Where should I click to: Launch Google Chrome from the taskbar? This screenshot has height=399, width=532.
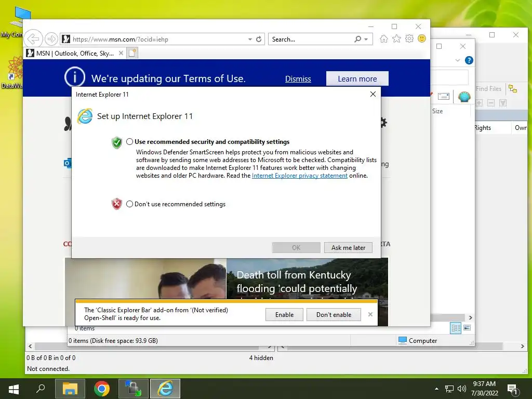coord(101,389)
